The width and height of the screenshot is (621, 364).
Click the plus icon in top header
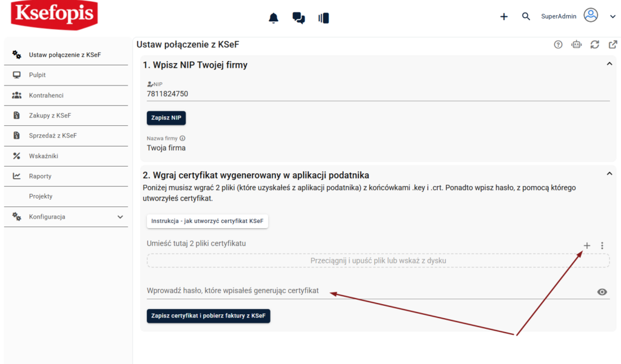point(503,16)
